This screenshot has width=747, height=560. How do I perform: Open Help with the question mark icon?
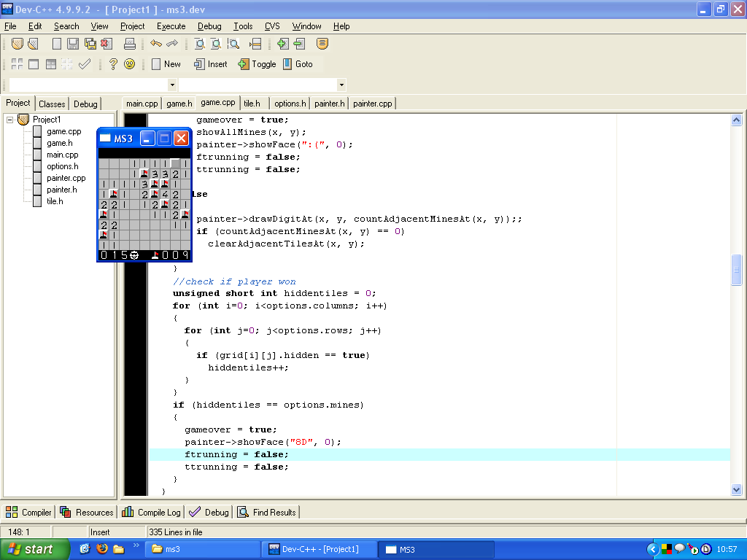pyautogui.click(x=113, y=64)
